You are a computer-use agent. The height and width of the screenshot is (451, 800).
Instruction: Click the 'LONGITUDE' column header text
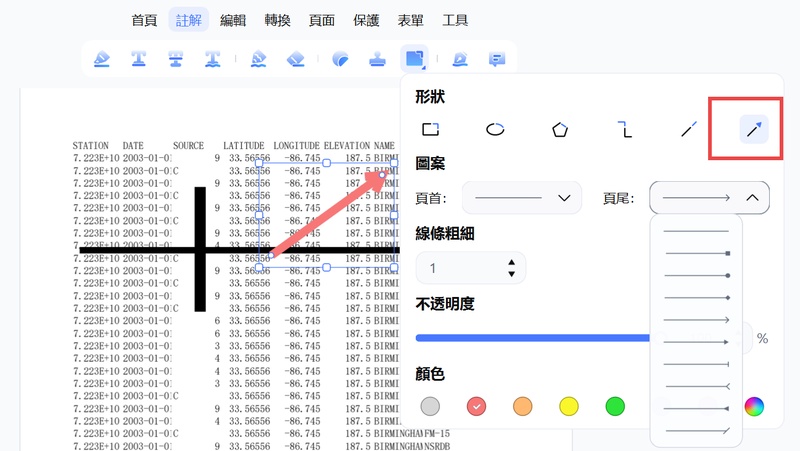[296, 145]
